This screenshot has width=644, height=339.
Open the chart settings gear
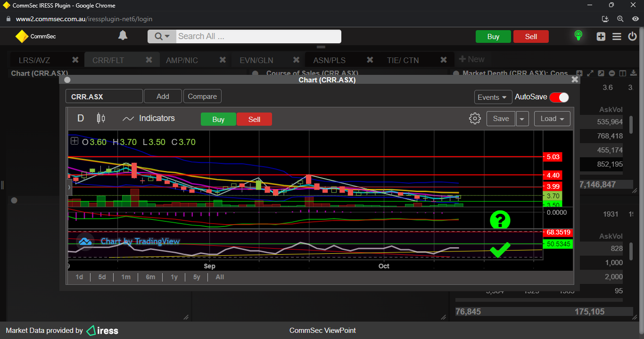[x=475, y=119]
